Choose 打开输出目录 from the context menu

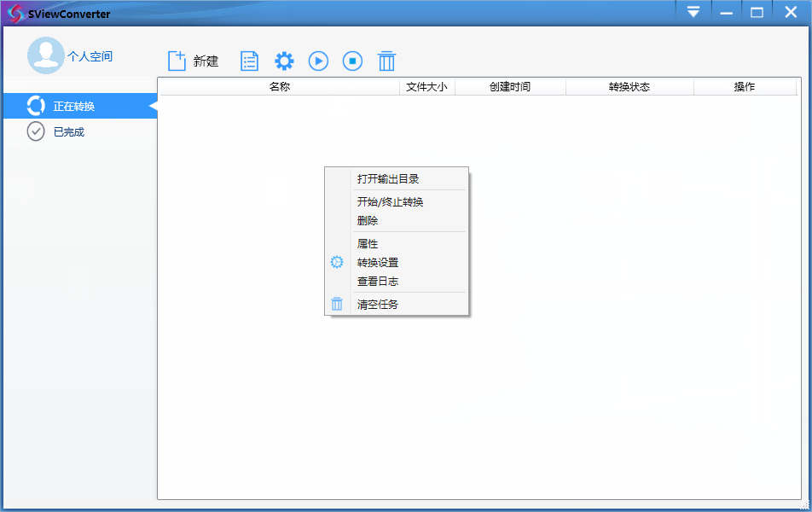point(388,179)
